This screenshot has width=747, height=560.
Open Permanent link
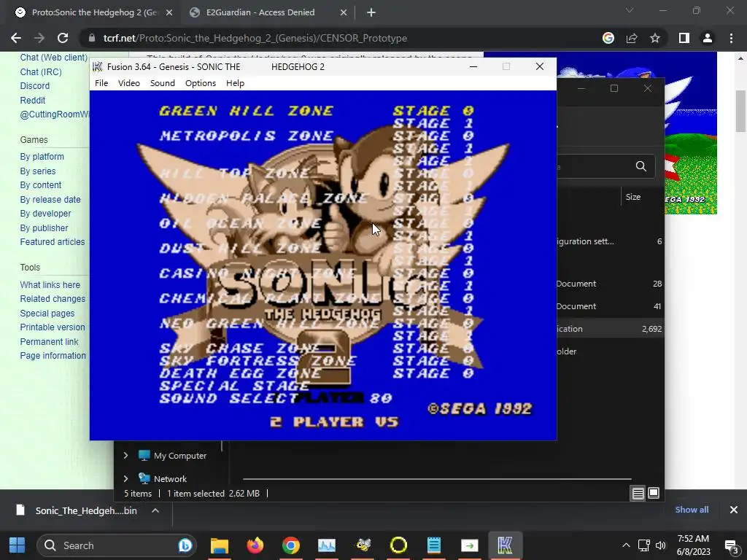pyautogui.click(x=49, y=341)
